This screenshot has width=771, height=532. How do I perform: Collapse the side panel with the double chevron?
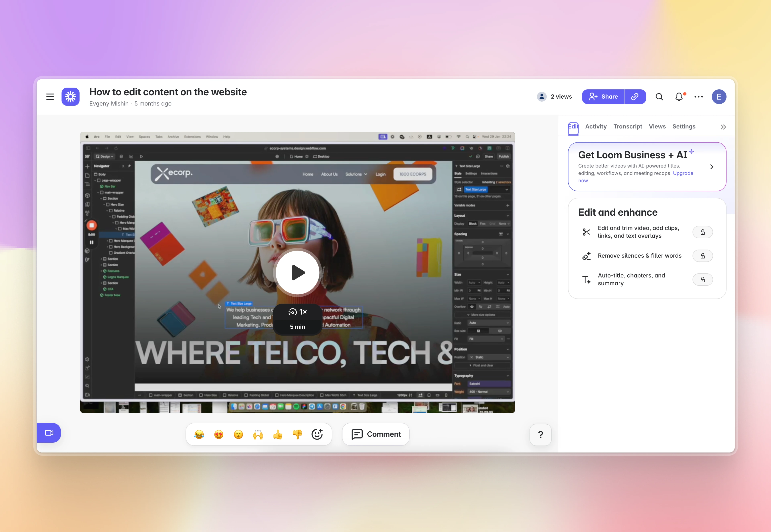point(723,127)
